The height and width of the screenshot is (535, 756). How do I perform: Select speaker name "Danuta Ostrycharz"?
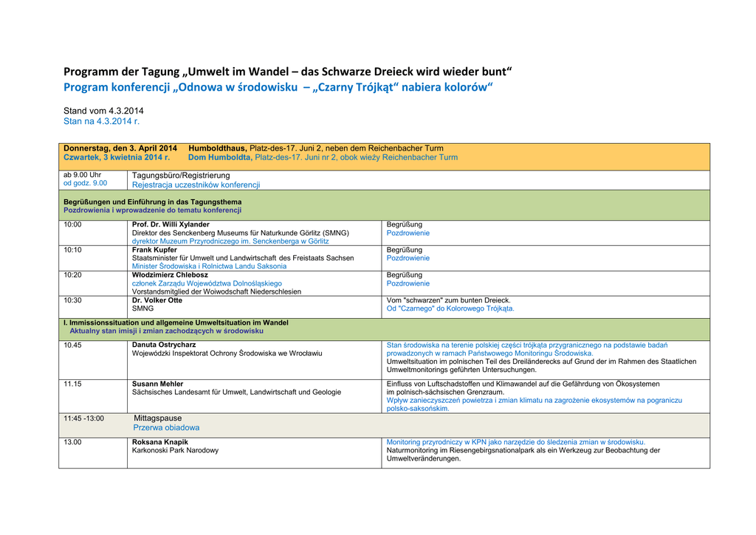point(164,345)
